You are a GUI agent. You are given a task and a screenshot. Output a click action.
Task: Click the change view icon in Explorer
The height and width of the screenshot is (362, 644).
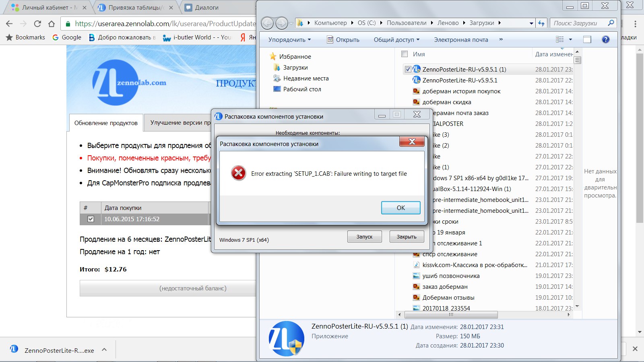coord(560,39)
